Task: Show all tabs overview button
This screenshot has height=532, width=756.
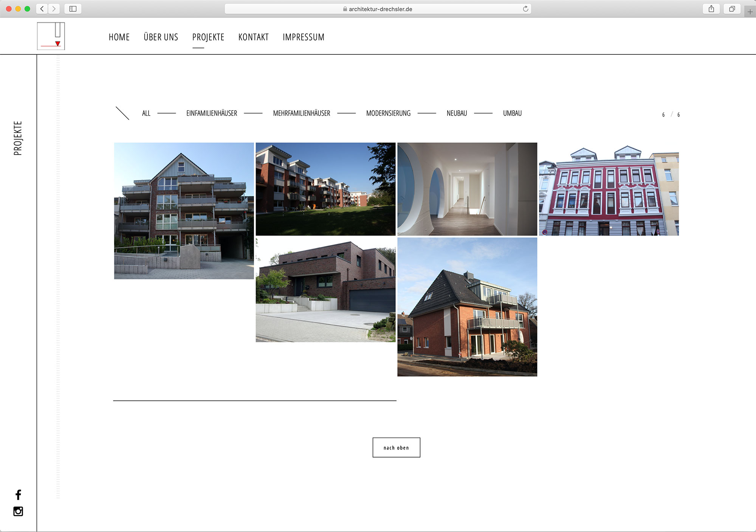Action: tap(732, 9)
